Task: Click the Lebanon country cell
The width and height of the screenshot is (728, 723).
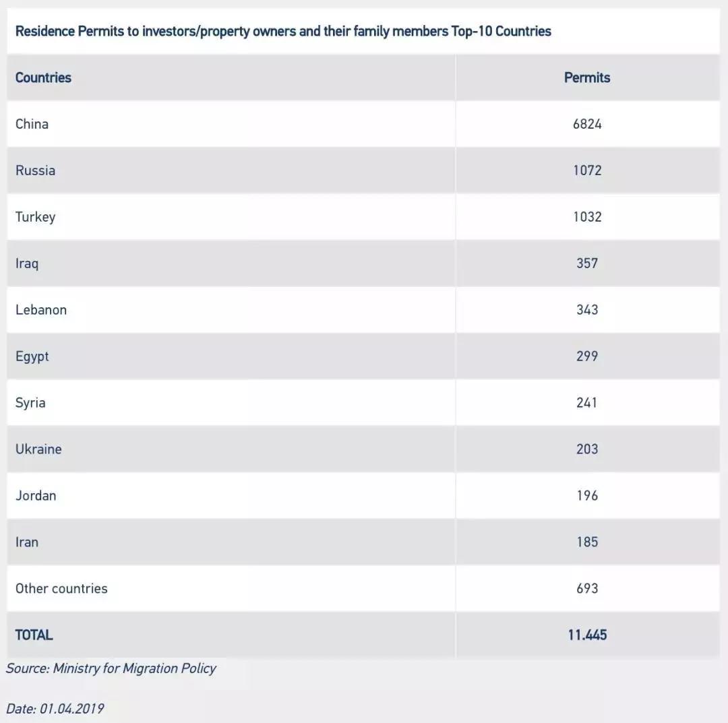Action: click(41, 310)
